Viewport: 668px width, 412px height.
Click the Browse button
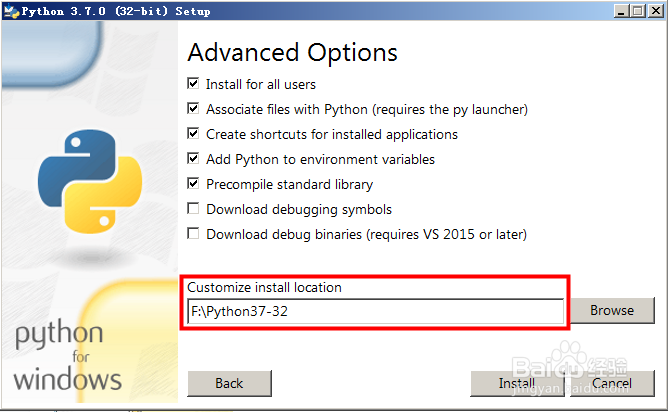[612, 311]
